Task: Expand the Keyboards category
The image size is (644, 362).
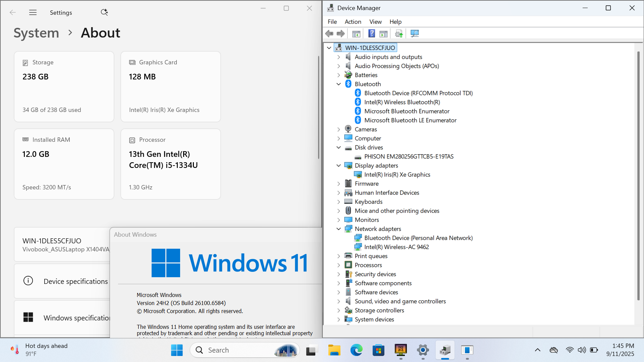Action: (338, 202)
